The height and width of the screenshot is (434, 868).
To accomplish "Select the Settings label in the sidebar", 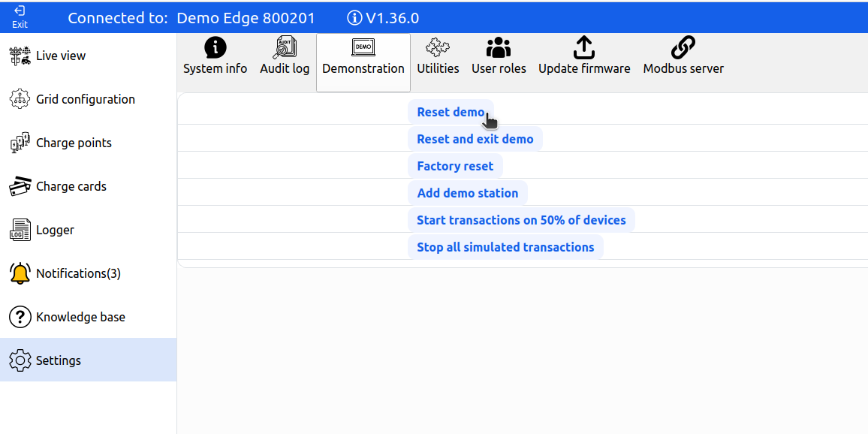I will click(x=58, y=360).
